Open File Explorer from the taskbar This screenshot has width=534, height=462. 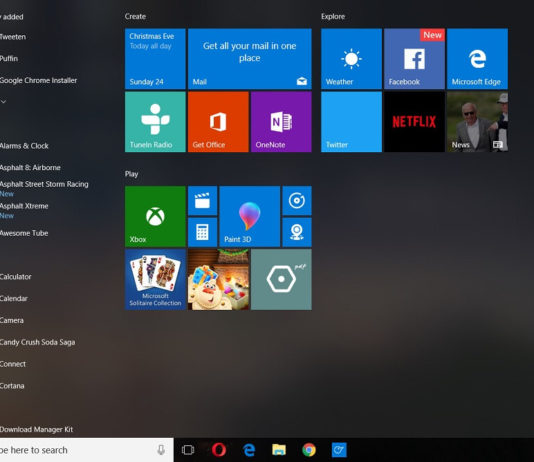click(279, 450)
